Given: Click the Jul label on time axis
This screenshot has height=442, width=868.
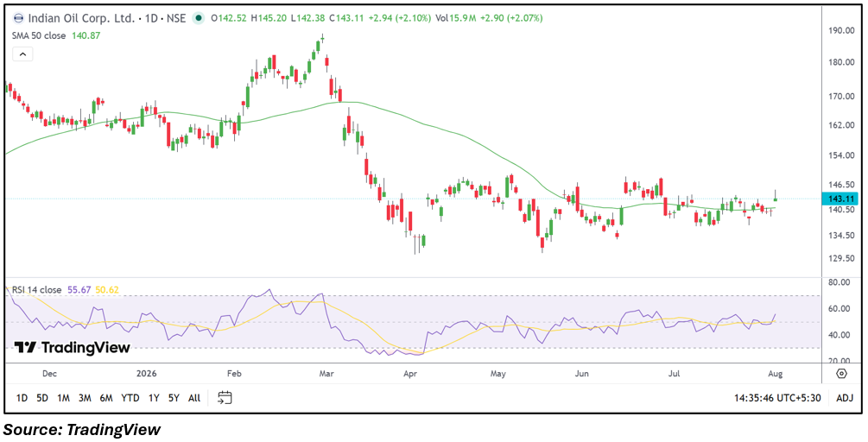Looking at the screenshot, I should (x=675, y=374).
